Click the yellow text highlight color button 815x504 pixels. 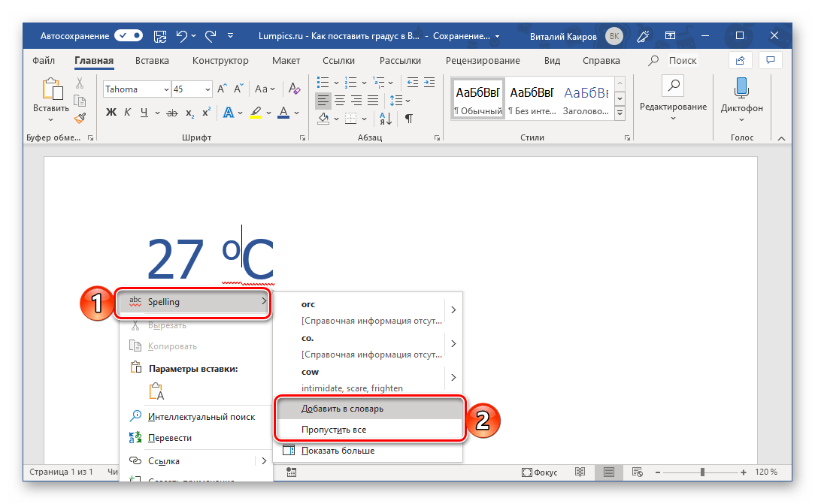[255, 112]
